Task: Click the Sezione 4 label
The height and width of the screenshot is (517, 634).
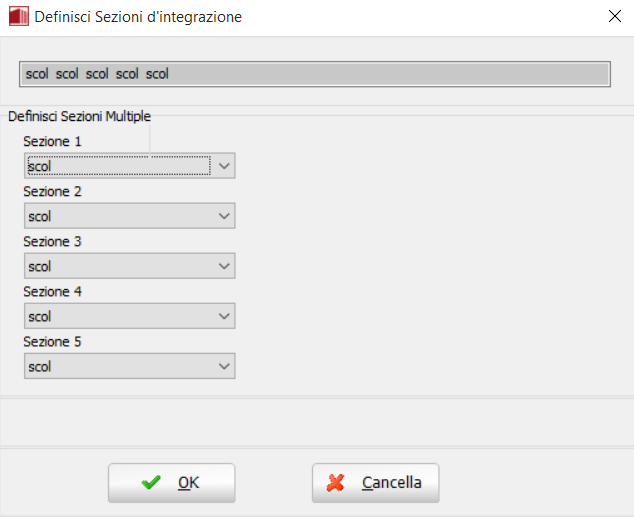Action: click(x=52, y=291)
